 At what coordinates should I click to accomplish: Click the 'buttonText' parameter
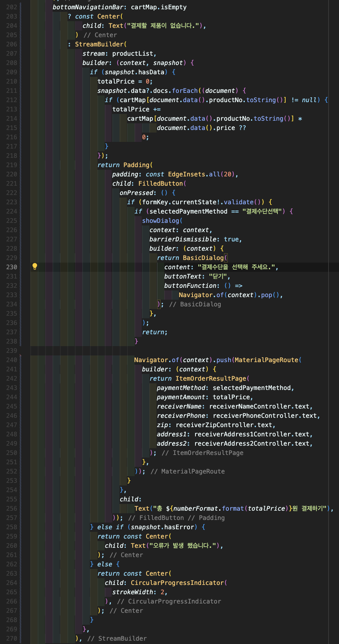[183, 276]
